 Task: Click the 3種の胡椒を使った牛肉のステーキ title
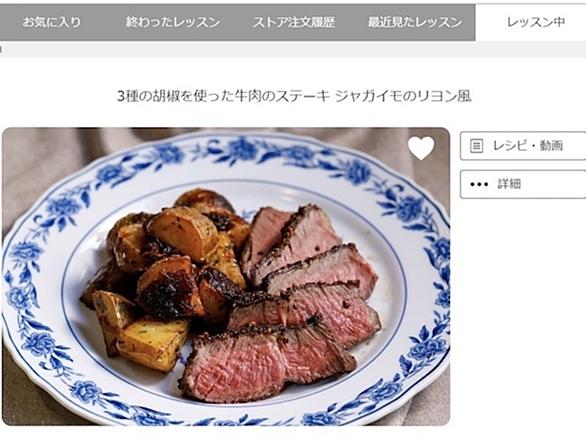[223, 96]
